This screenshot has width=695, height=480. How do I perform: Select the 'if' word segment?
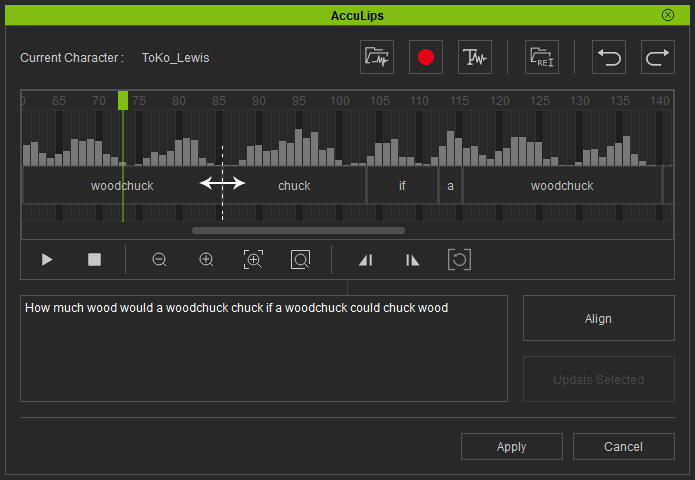pos(402,186)
